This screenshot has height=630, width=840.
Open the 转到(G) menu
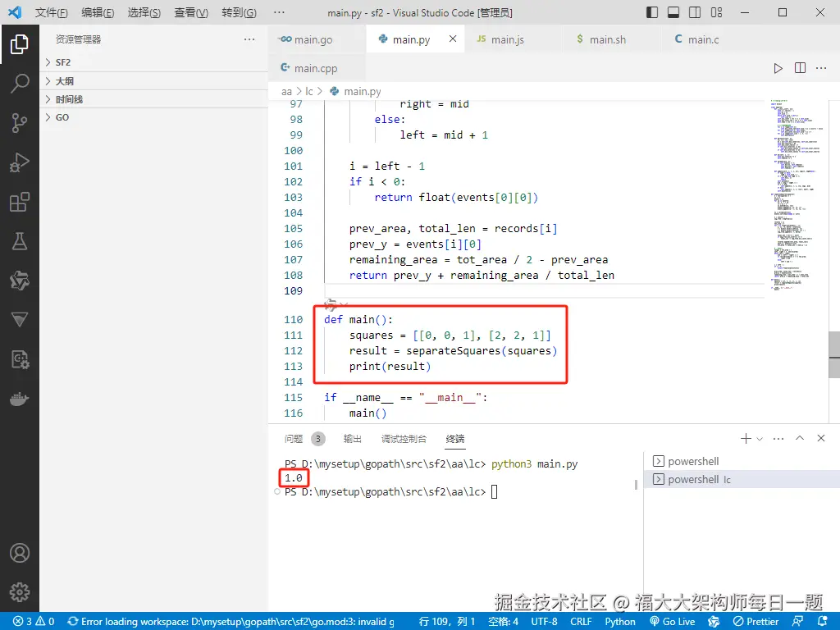pyautogui.click(x=239, y=12)
